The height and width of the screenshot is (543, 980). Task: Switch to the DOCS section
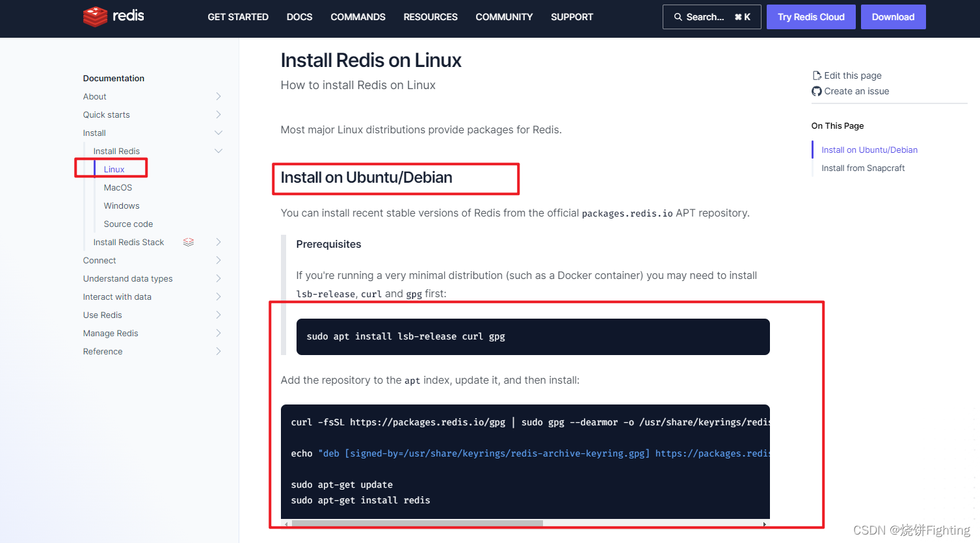(x=299, y=17)
